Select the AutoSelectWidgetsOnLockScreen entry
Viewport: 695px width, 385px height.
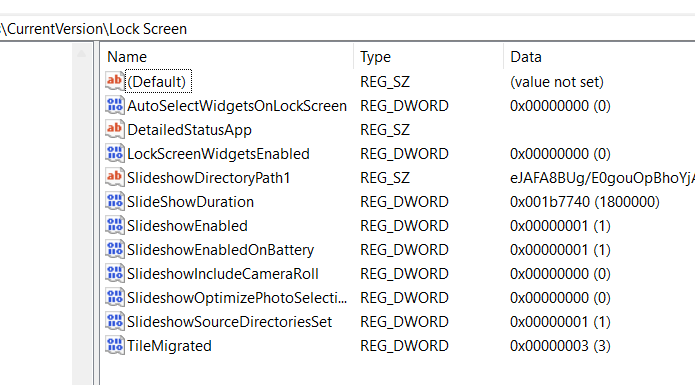tap(237, 106)
